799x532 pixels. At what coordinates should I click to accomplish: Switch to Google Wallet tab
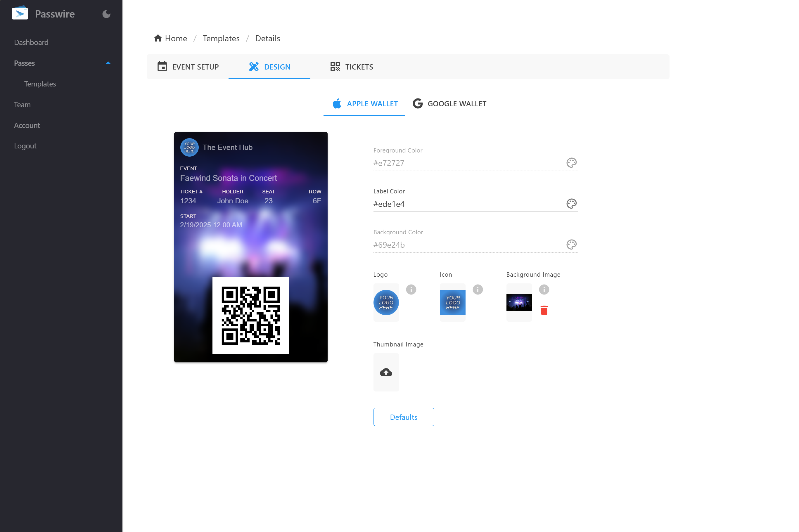click(449, 103)
